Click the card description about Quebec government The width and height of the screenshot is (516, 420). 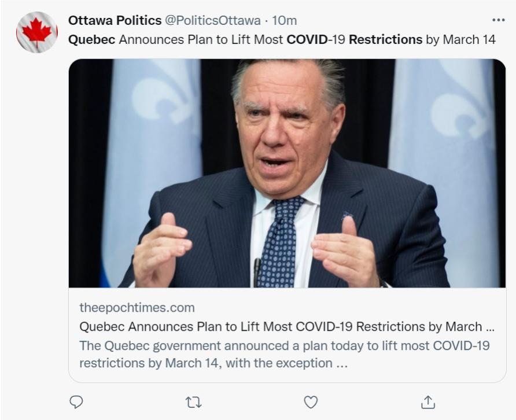click(284, 354)
